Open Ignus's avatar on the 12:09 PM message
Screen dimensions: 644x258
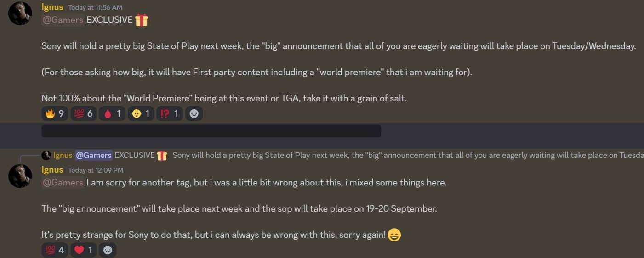click(x=20, y=176)
